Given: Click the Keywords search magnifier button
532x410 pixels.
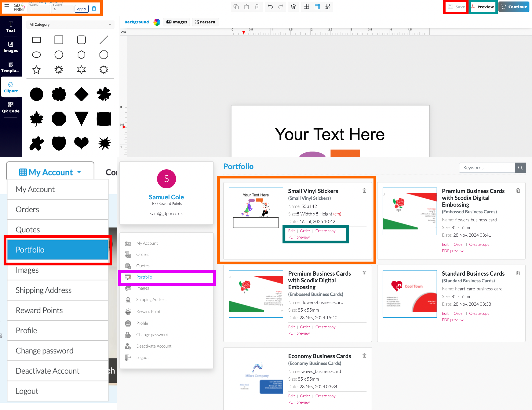Looking at the screenshot, I should point(520,168).
